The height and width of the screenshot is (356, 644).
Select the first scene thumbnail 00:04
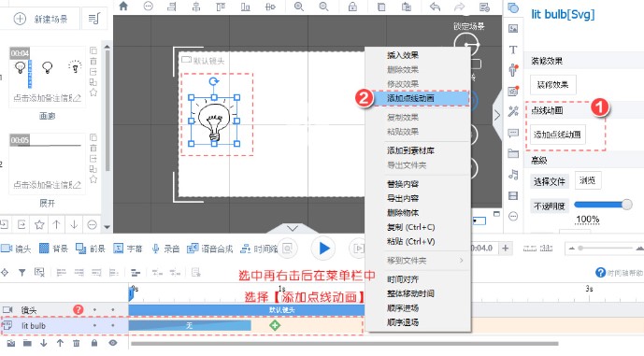47,78
